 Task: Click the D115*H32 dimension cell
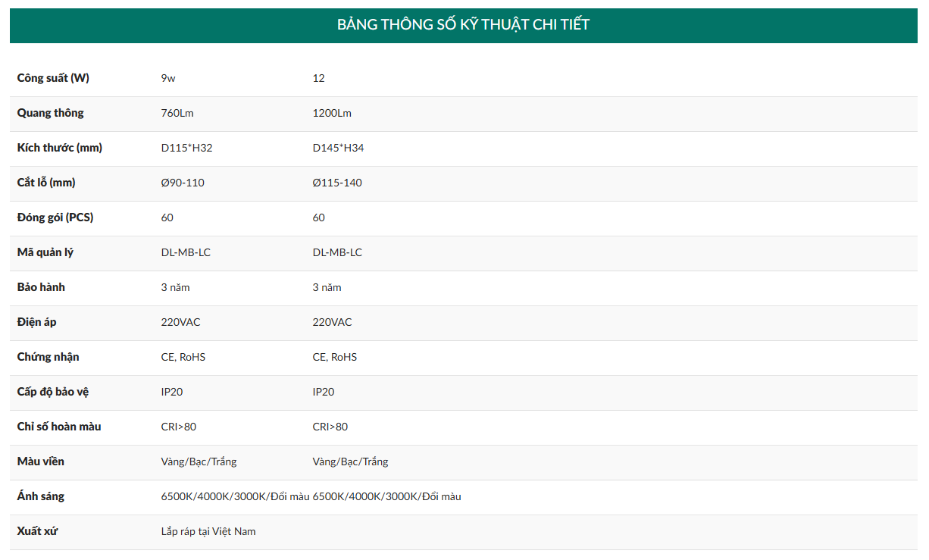[186, 148]
